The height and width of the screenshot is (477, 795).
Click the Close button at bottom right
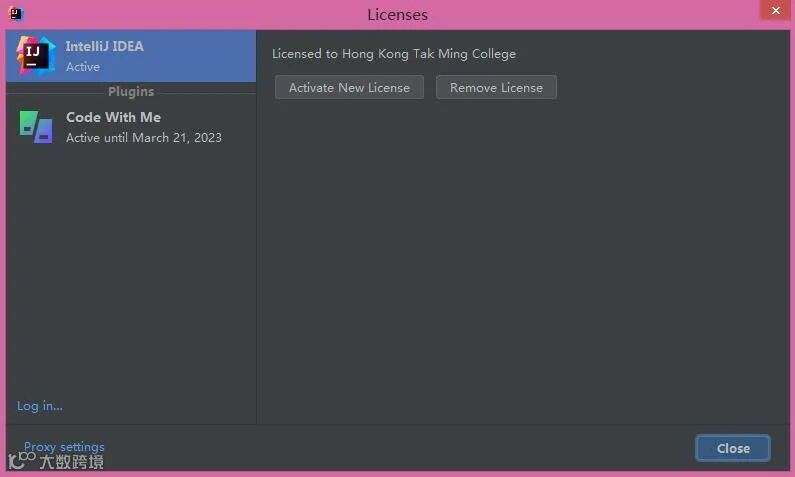pos(733,448)
